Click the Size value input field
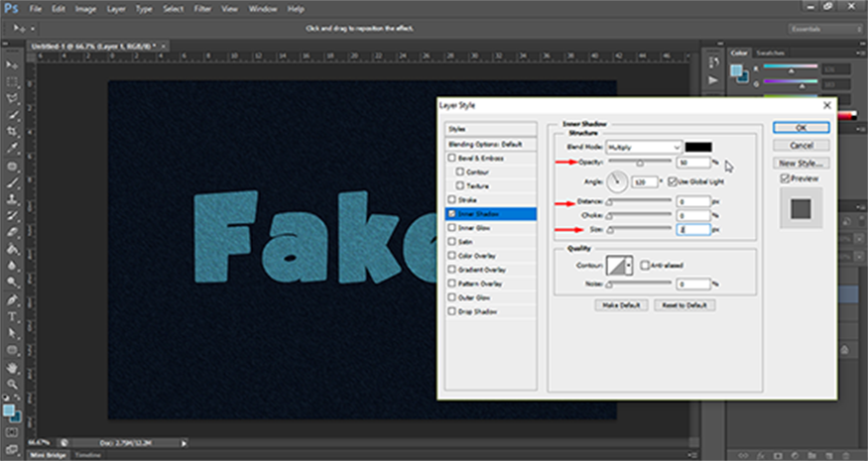 [693, 229]
